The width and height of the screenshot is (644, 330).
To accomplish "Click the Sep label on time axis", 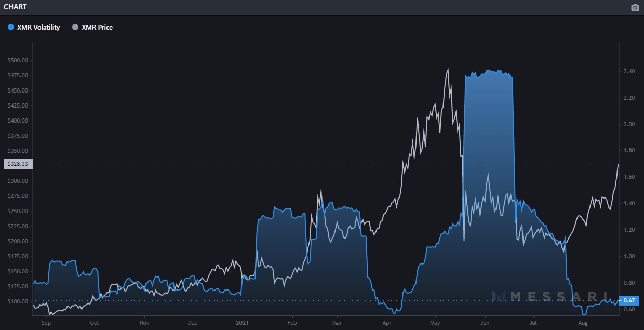I will click(46, 323).
